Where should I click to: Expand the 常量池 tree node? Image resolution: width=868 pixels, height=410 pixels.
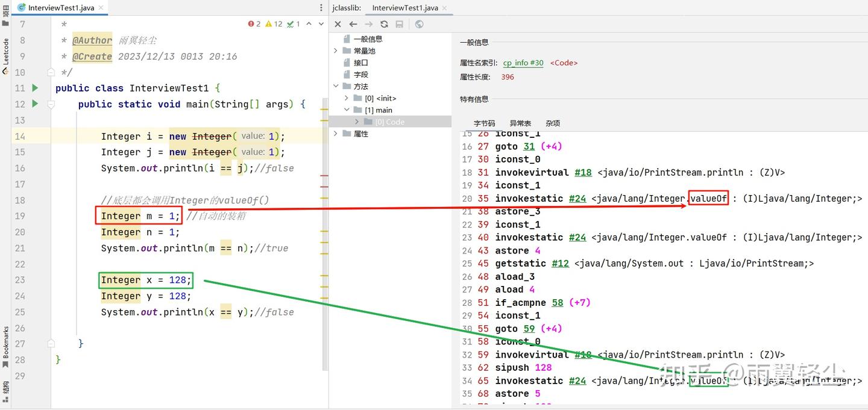(336, 51)
